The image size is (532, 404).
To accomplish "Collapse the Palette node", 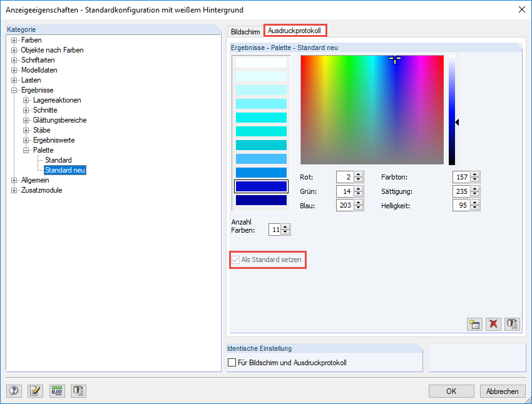I will [26, 150].
